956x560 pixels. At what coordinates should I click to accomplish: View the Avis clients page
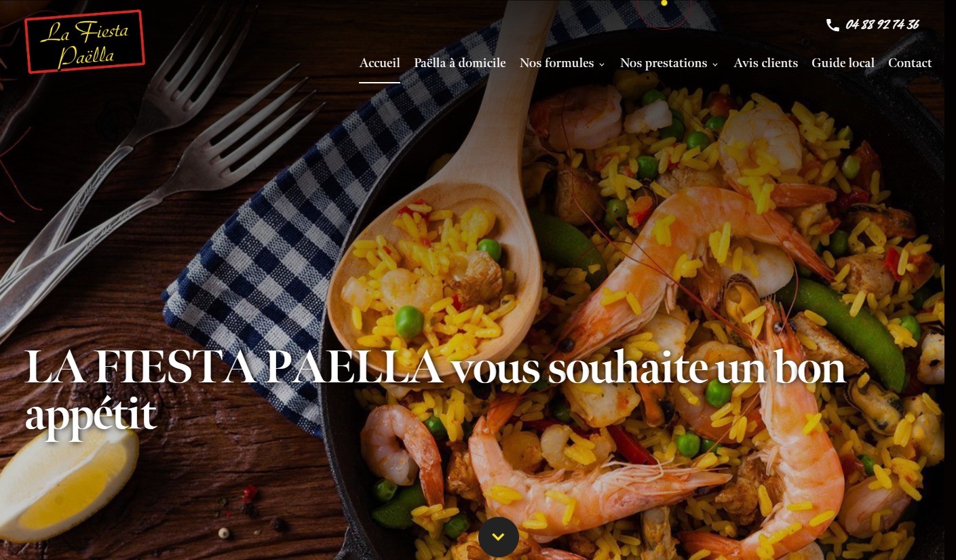point(765,63)
